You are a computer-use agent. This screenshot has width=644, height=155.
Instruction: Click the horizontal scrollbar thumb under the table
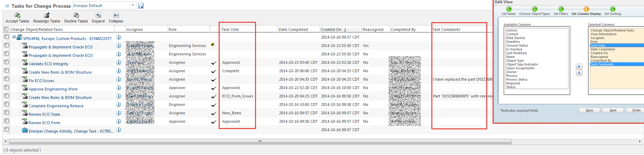(260, 141)
